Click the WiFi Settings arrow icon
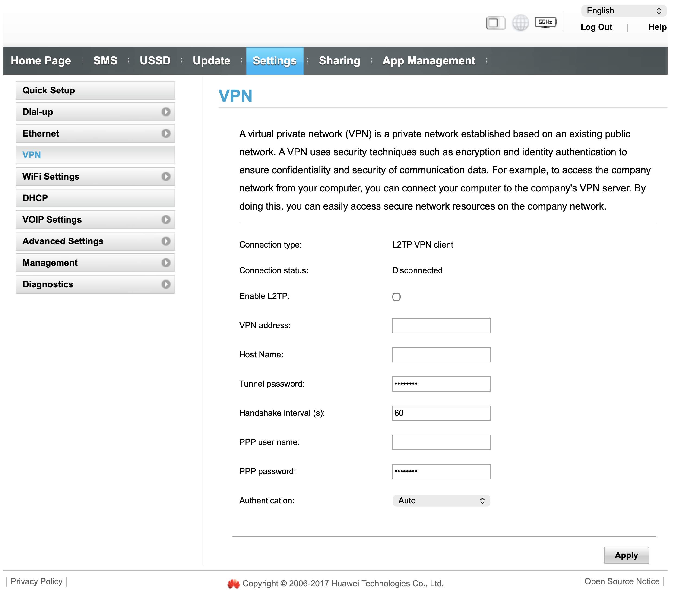This screenshot has width=678, height=616. 166,177
